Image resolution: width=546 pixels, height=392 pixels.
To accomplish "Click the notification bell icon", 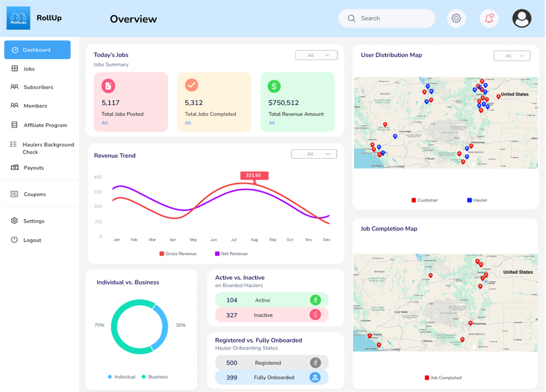I will click(489, 18).
